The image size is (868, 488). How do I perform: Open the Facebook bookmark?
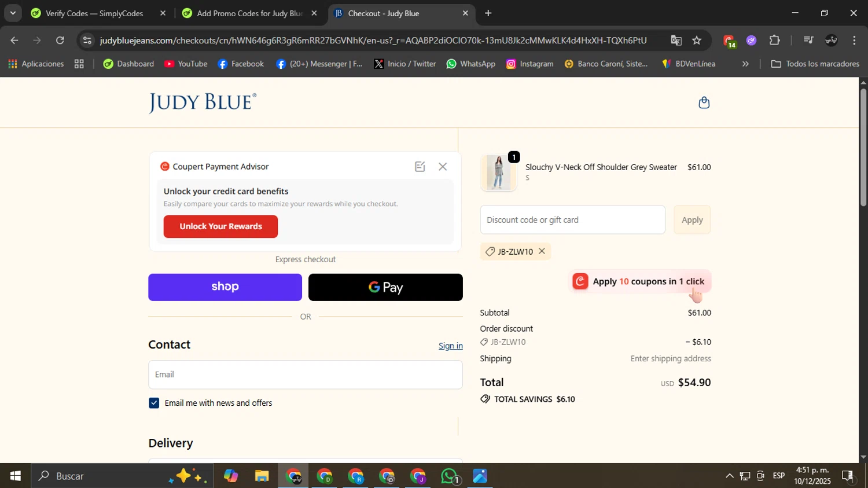tap(241, 64)
